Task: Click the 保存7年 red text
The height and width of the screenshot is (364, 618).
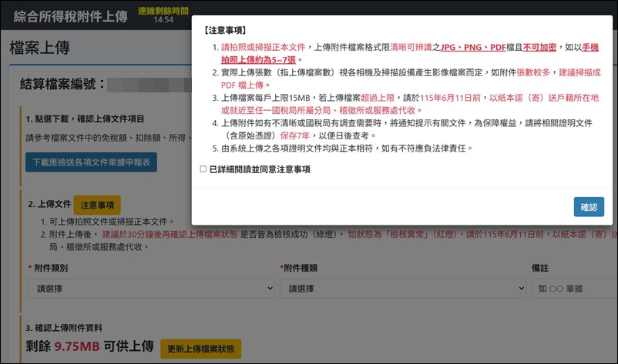Action: tap(295, 135)
